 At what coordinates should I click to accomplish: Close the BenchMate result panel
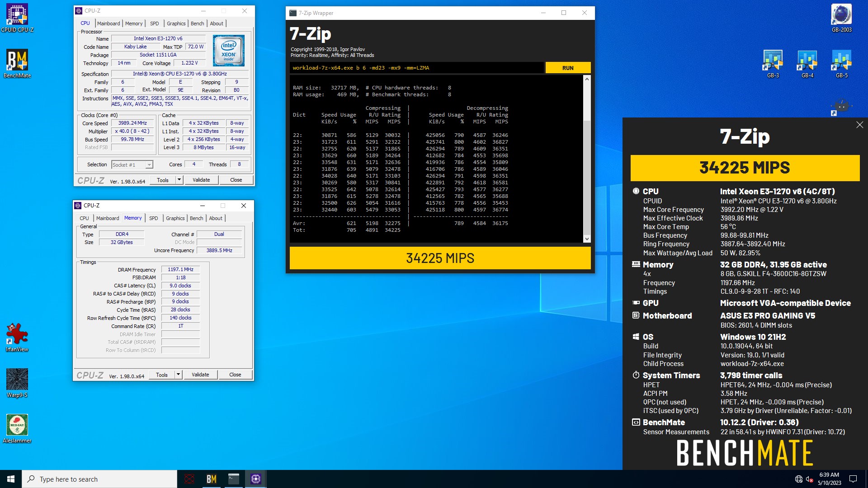[x=859, y=125]
